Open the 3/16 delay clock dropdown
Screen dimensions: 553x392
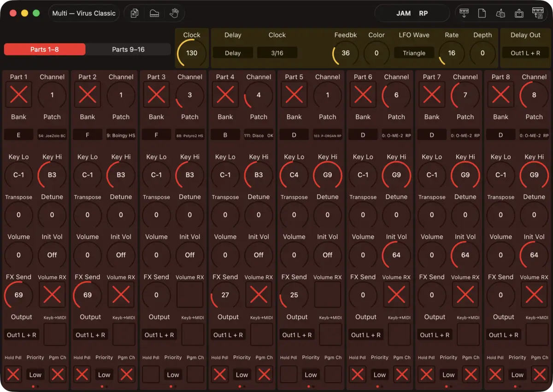point(277,53)
